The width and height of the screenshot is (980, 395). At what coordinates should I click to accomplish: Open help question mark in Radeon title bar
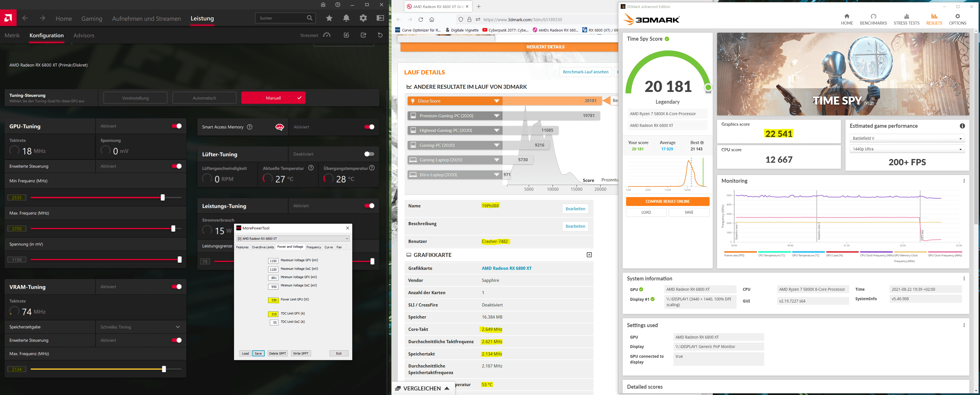click(x=338, y=5)
